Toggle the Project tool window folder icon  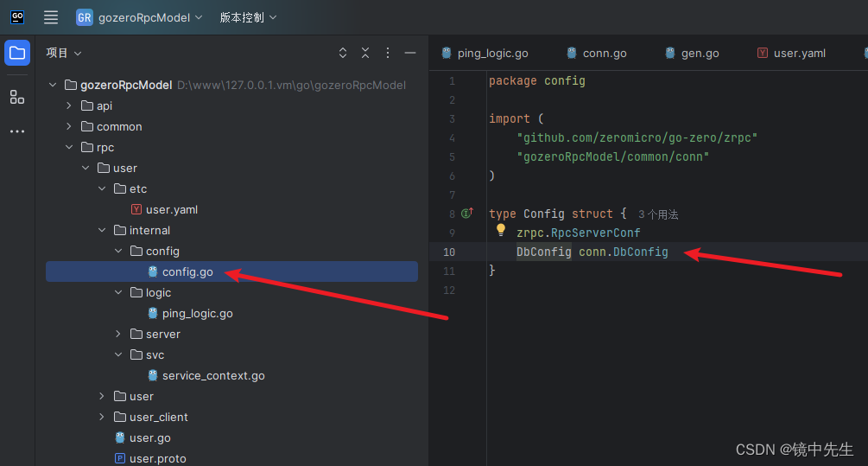click(17, 54)
